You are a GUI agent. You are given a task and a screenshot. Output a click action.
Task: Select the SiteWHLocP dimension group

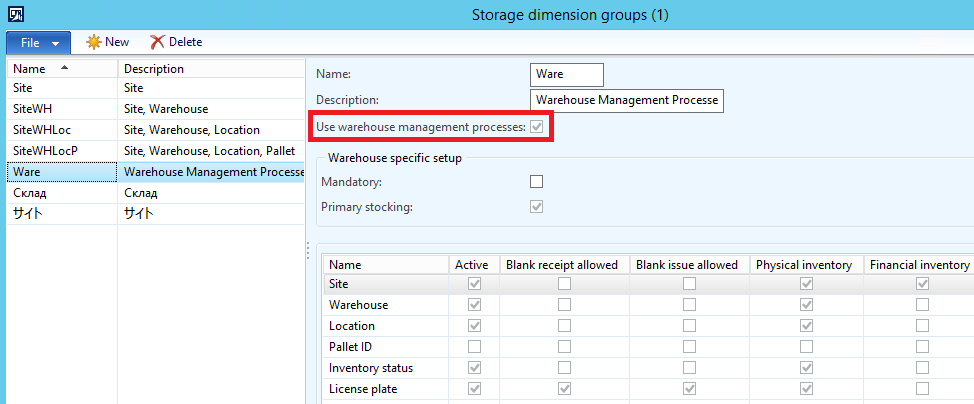click(45, 151)
